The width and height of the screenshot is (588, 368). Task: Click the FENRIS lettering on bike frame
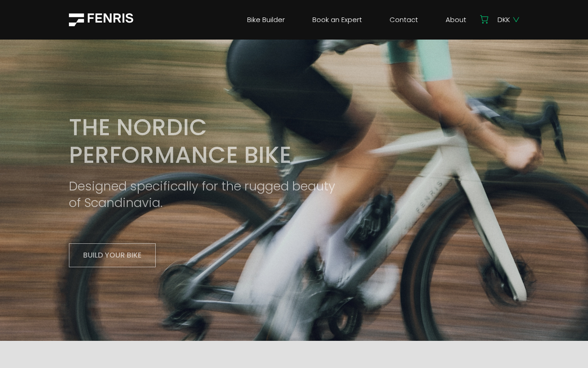(x=430, y=196)
